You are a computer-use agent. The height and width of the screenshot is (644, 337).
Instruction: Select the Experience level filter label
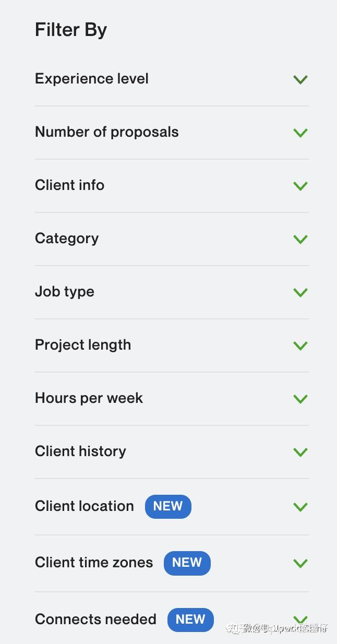[92, 79]
